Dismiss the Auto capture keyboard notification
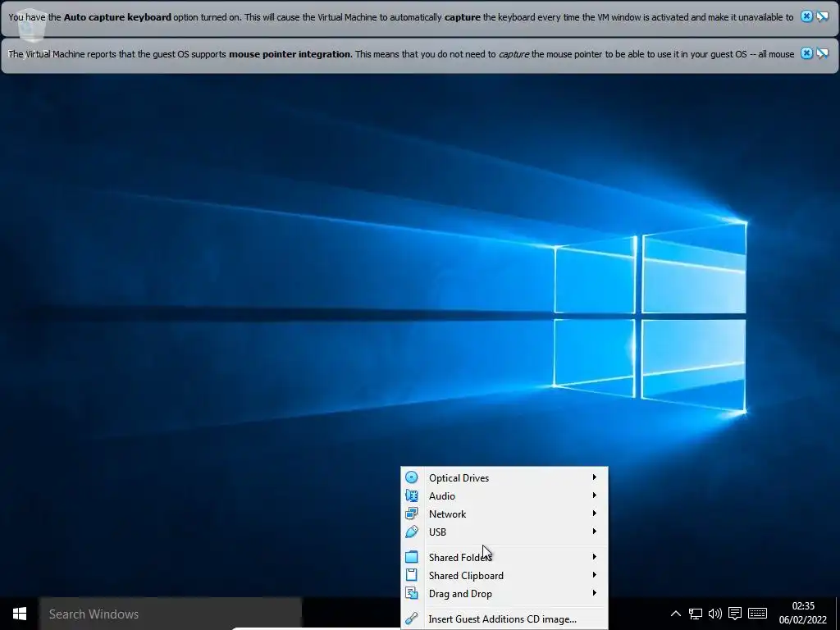The height and width of the screenshot is (630, 840). tap(806, 16)
